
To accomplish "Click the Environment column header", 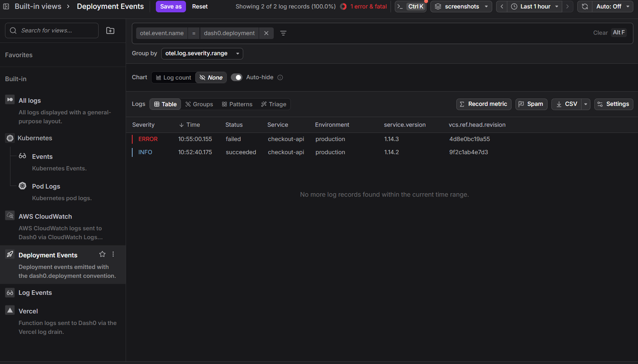I will tap(332, 125).
